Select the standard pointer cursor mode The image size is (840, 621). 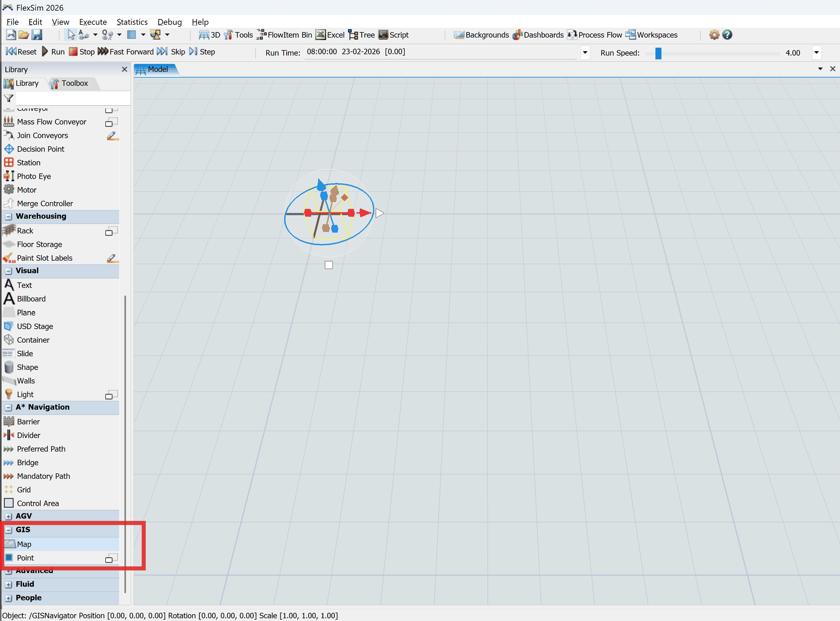pyautogui.click(x=71, y=35)
